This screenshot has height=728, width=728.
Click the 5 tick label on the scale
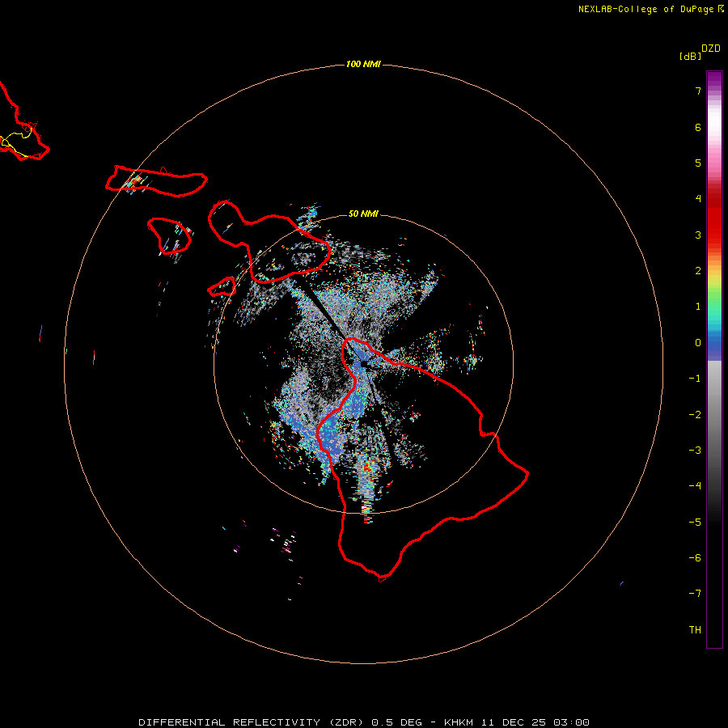pyautogui.click(x=698, y=163)
